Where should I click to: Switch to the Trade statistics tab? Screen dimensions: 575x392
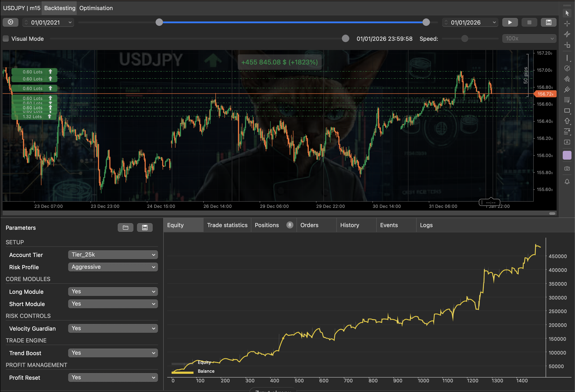click(x=227, y=225)
